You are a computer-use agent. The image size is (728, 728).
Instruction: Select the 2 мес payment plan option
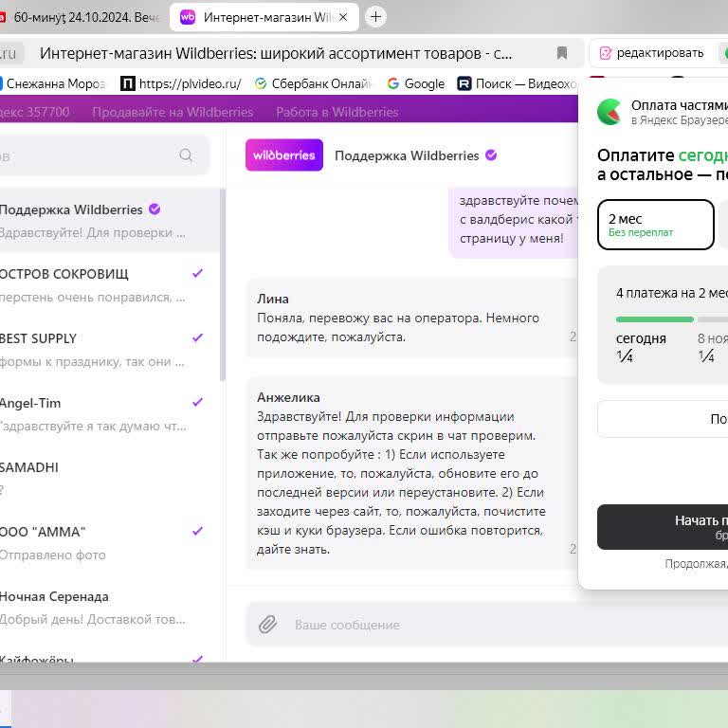tap(656, 225)
